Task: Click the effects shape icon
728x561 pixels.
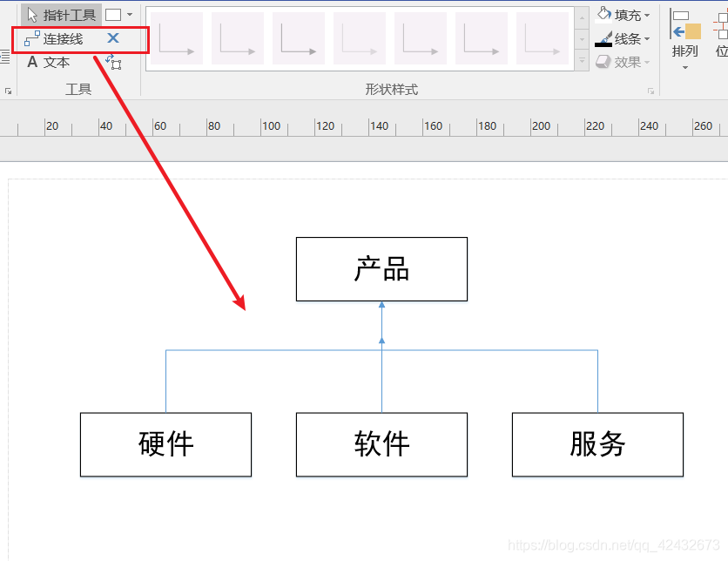Action: point(603,61)
